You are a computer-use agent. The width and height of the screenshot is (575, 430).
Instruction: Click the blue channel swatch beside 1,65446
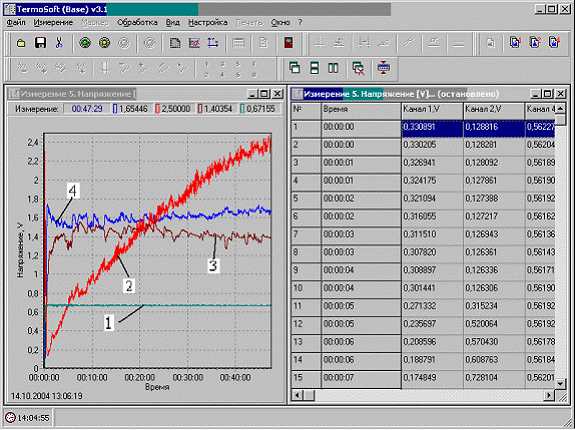pos(115,109)
